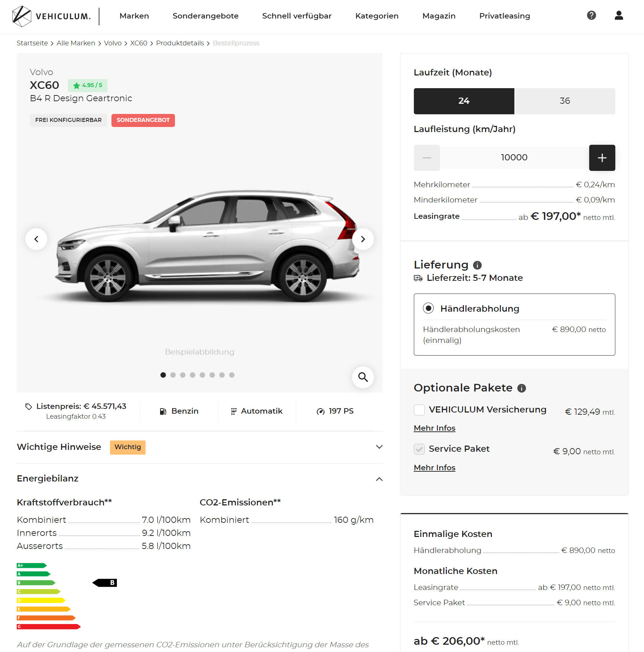
Task: Open Schnell verfügbar menu item
Action: pyautogui.click(x=297, y=16)
